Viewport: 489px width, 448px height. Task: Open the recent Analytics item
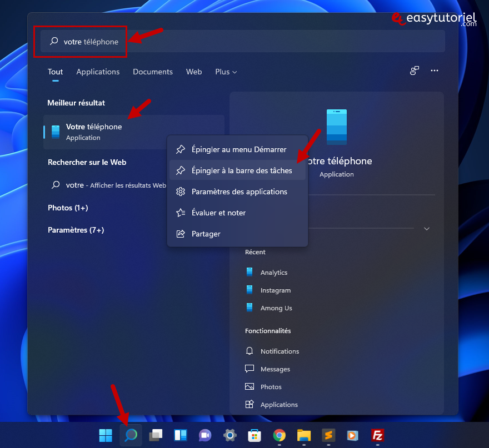(274, 272)
